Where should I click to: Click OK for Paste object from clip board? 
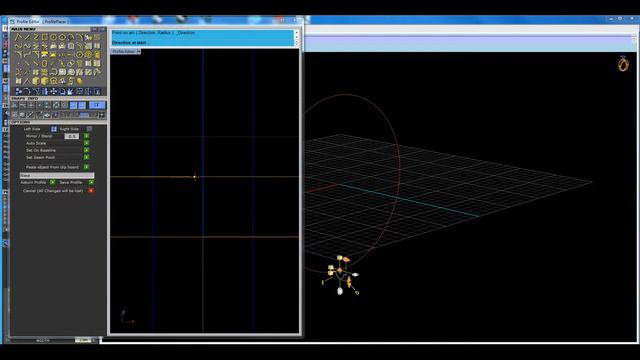click(87, 167)
